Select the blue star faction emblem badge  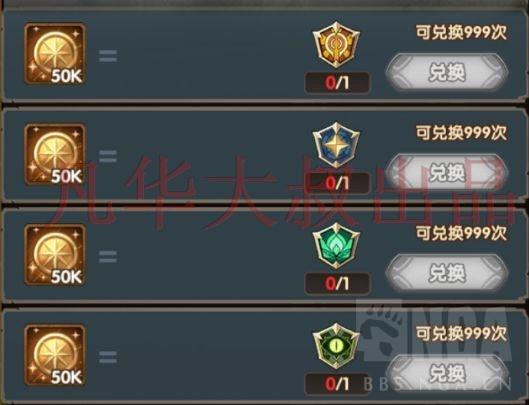click(336, 145)
